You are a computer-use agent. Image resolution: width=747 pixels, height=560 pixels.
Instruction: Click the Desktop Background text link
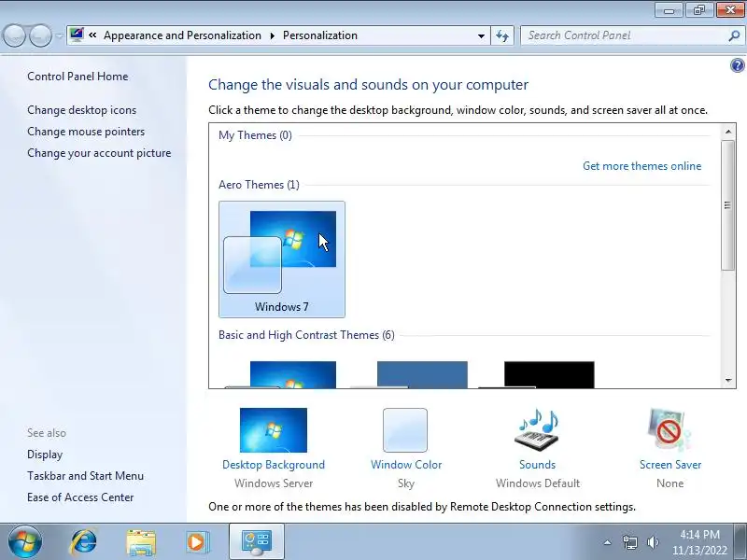pos(274,465)
